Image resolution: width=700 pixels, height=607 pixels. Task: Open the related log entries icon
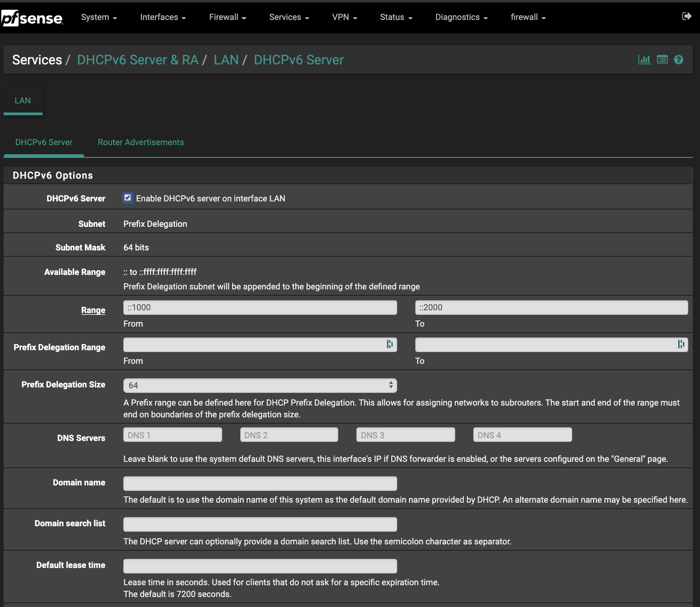(662, 59)
